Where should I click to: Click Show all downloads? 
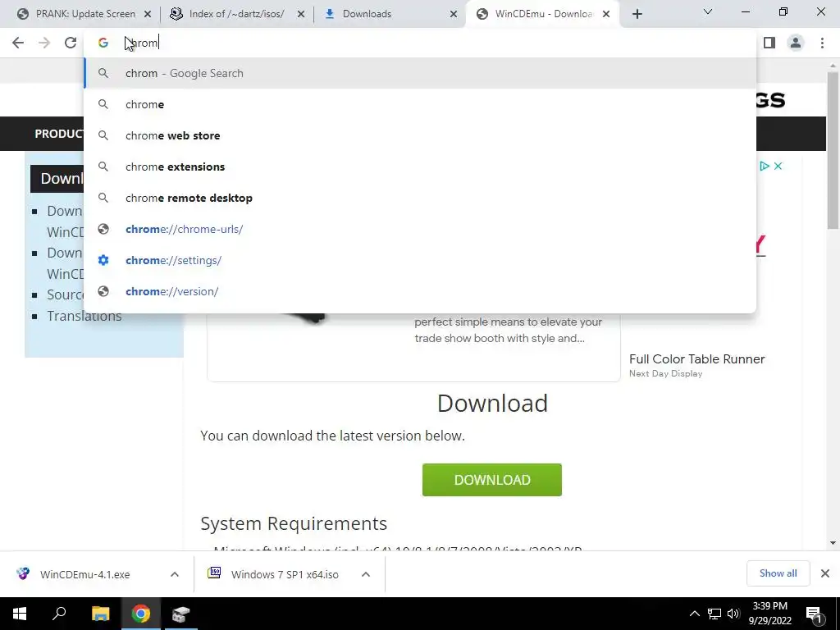[778, 573]
